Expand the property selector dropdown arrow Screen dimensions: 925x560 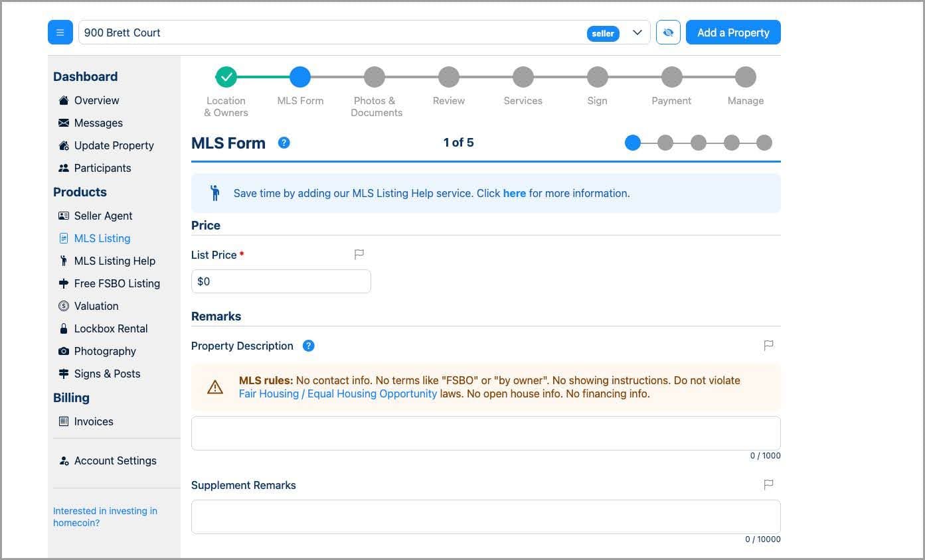(x=637, y=33)
